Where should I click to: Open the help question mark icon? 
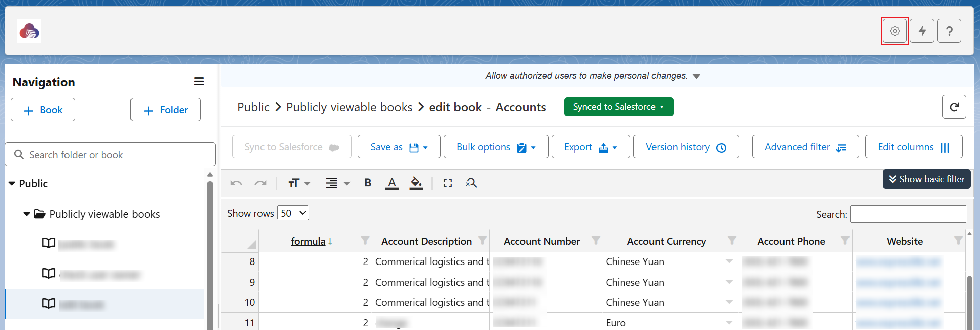[949, 31]
